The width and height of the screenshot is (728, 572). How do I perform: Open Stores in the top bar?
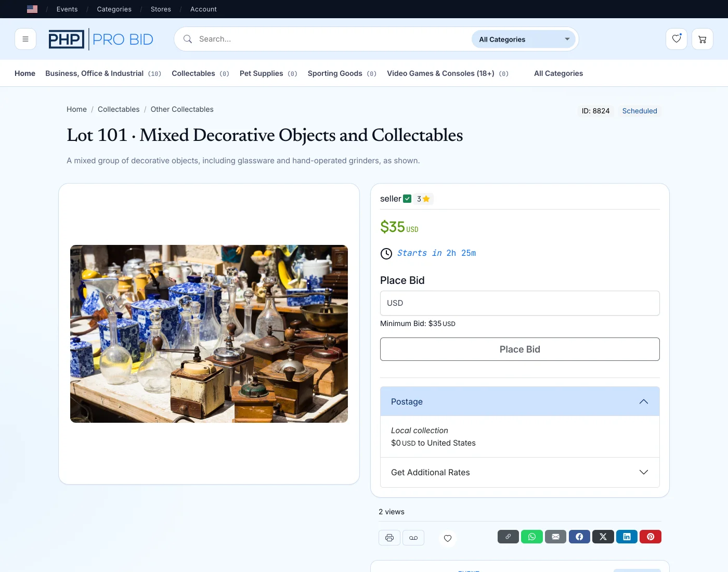pos(161,9)
